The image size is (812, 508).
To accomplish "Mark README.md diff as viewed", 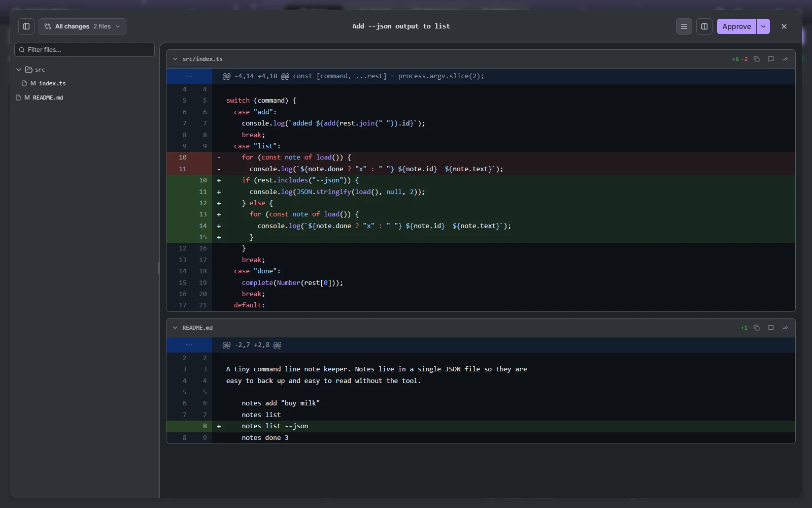I will pyautogui.click(x=785, y=328).
